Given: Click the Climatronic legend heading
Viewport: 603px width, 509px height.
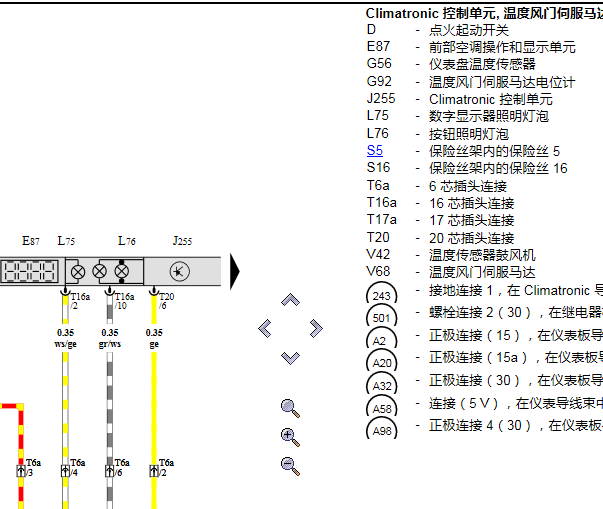Looking at the screenshot, I should pyautogui.click(x=484, y=13).
